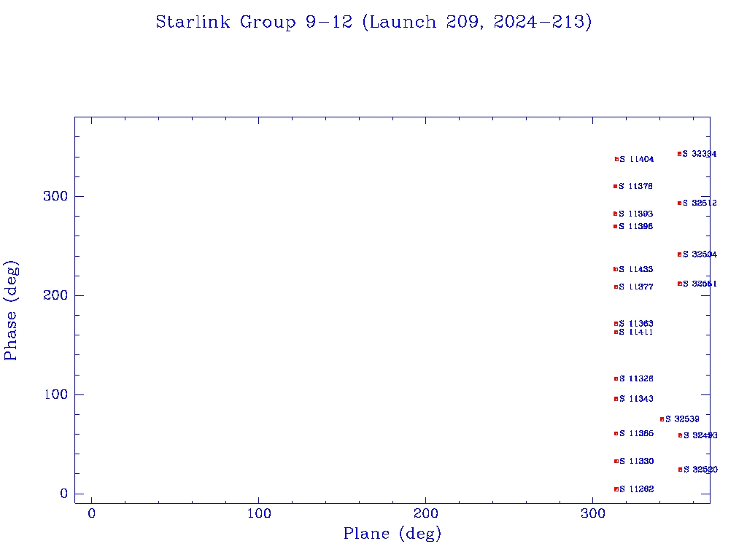Click the S 11330 satellite label
Viewport: 747px width, 560px height.
(636, 461)
